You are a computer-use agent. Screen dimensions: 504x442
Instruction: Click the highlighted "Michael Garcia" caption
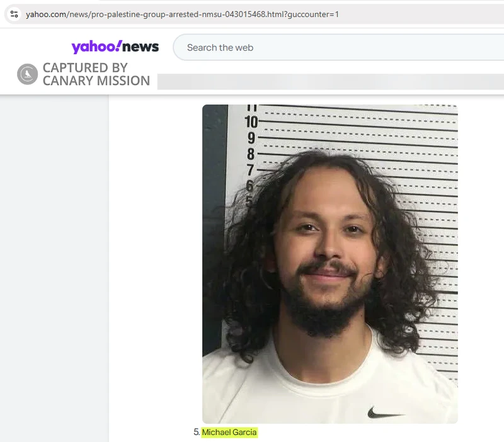click(229, 433)
